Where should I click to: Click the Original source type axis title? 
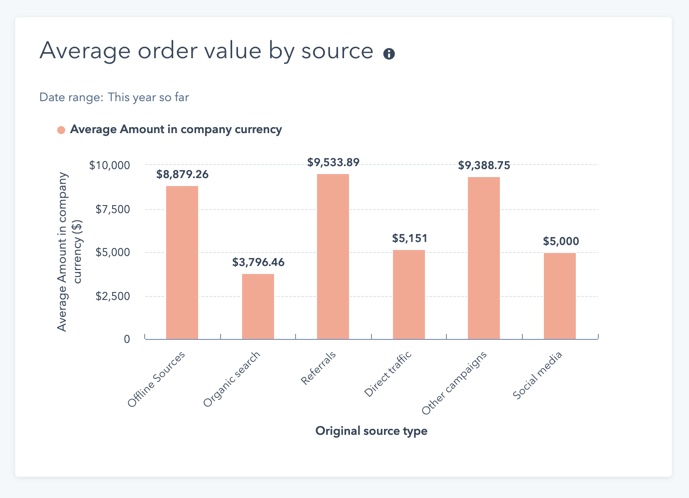pos(371,431)
